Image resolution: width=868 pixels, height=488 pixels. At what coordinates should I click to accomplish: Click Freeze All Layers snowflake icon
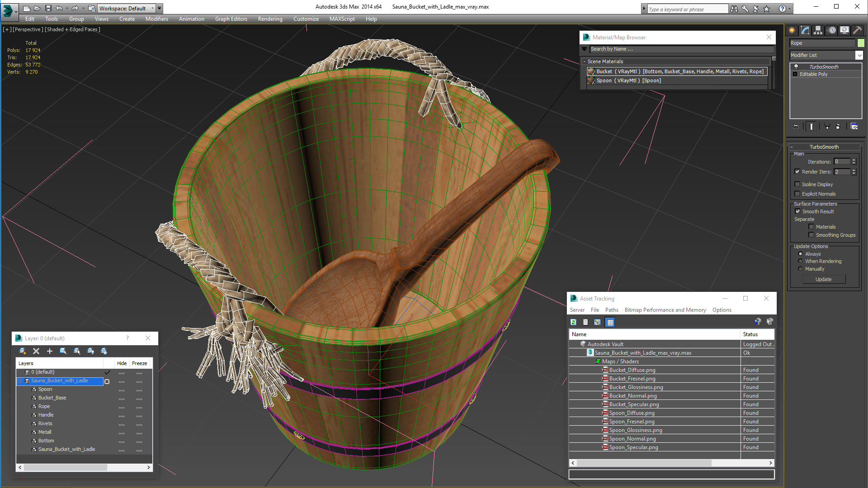[x=104, y=351]
